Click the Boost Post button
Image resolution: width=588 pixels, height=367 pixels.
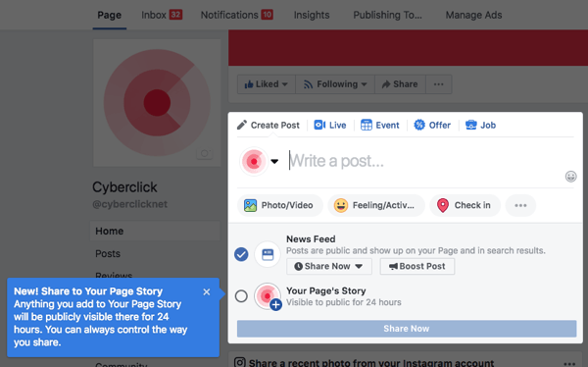click(x=417, y=266)
